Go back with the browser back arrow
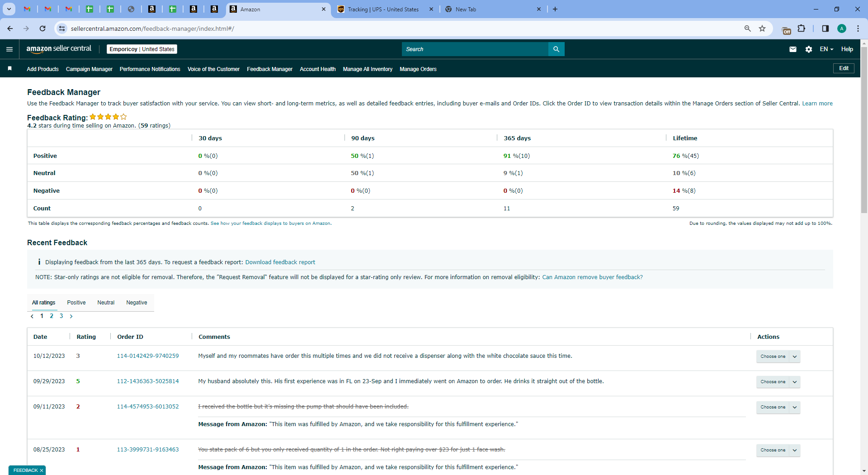Image resolution: width=868 pixels, height=475 pixels. (x=10, y=28)
